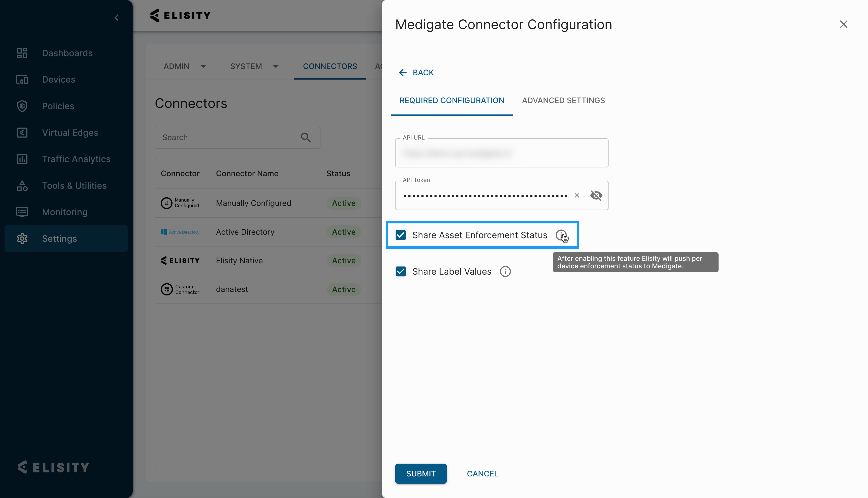Select the Active Directory connector name

pos(245,232)
